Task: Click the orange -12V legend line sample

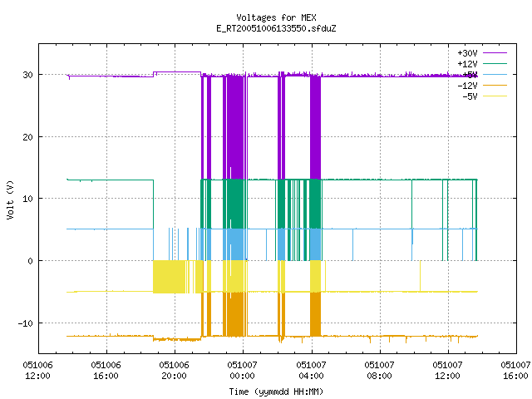Action: [495, 85]
